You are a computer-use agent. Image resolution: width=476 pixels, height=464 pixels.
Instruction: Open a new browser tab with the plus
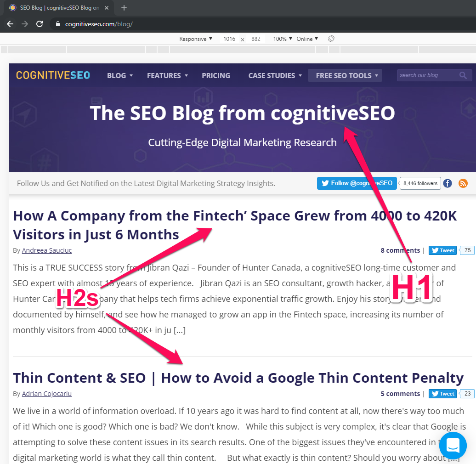click(124, 8)
